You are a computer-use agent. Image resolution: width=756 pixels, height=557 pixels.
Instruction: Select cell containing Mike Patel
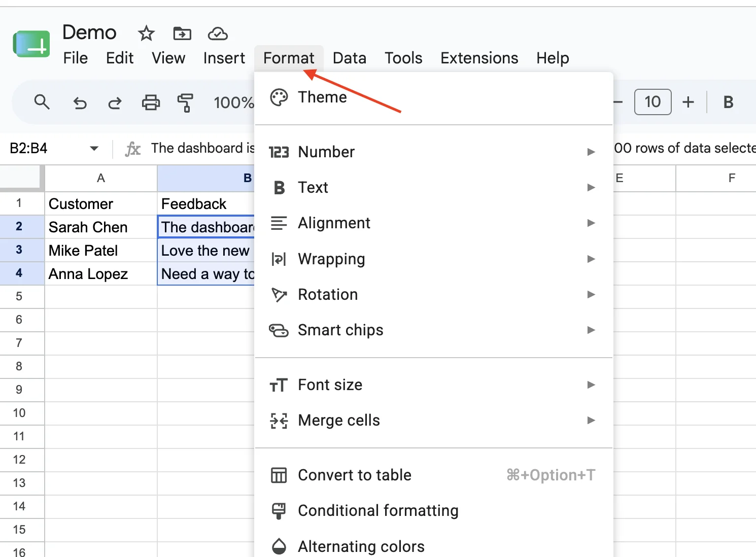point(101,250)
